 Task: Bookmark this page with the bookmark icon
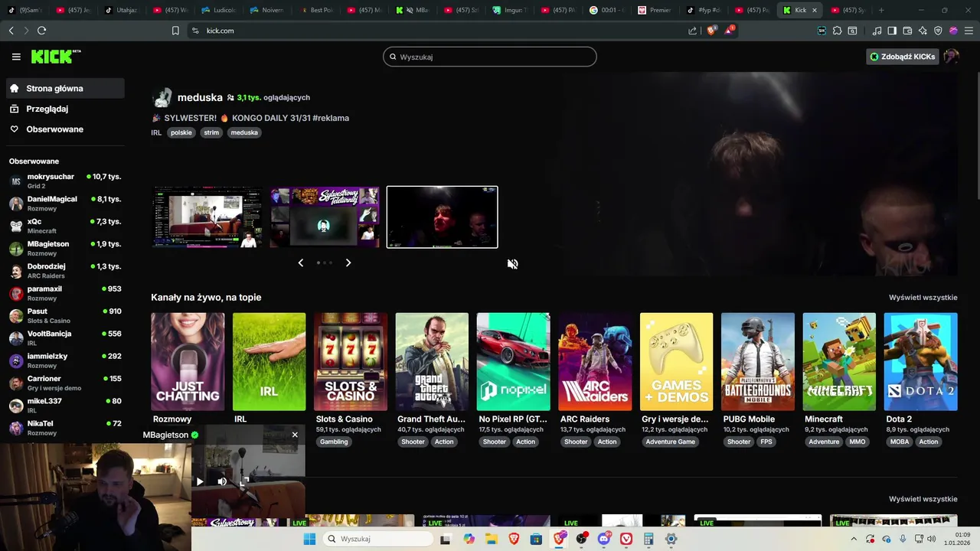(x=175, y=31)
